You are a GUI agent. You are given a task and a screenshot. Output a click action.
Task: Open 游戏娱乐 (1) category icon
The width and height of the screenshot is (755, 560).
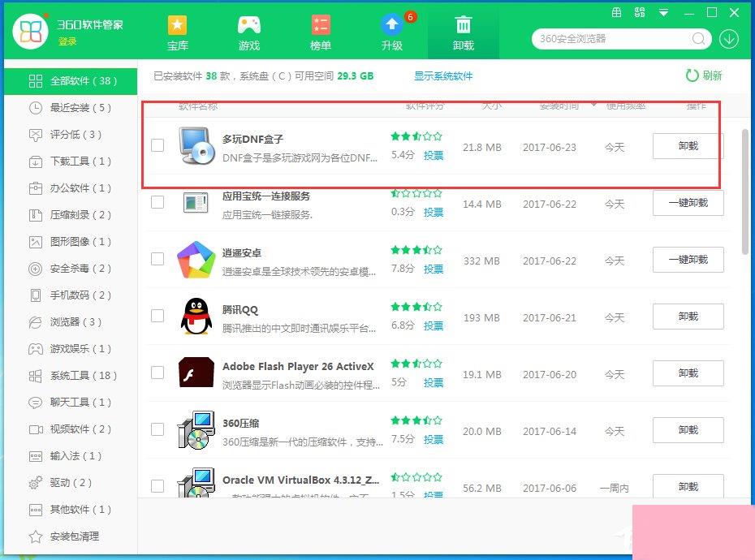click(36, 349)
